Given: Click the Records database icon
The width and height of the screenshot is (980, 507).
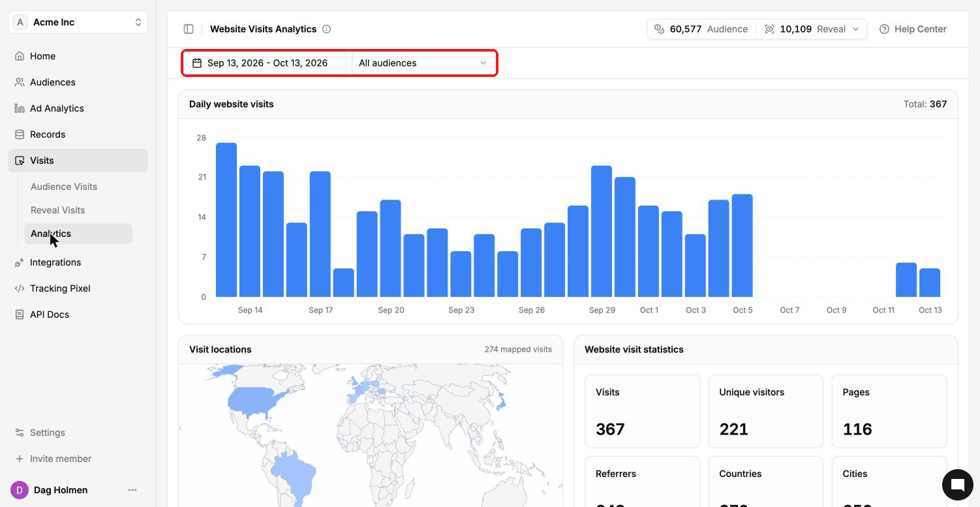Looking at the screenshot, I should [x=20, y=134].
